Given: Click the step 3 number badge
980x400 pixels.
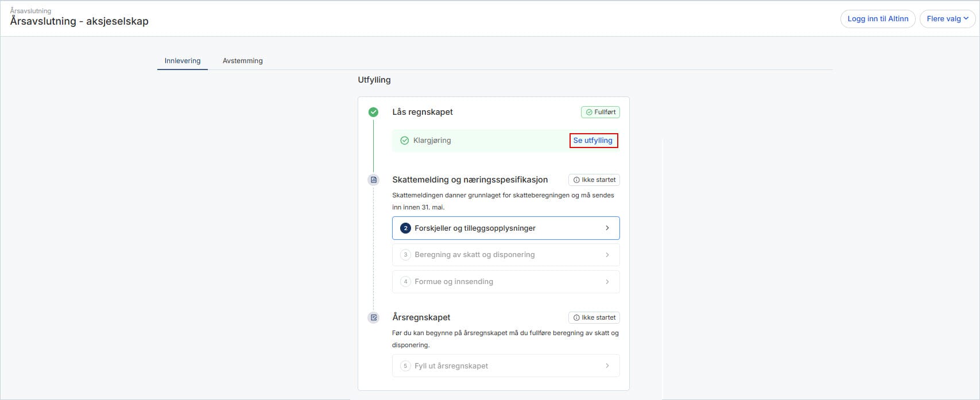Looking at the screenshot, I should (405, 255).
